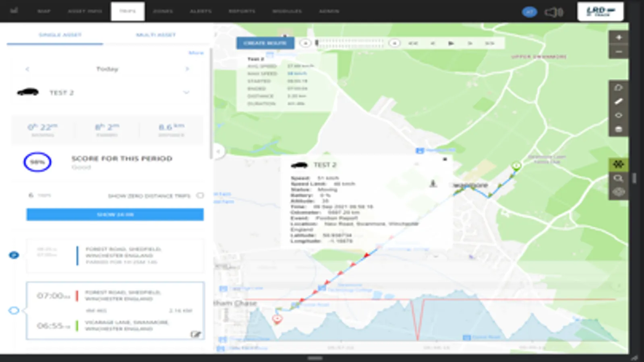Click the blue parking marker icon
The height and width of the screenshot is (362, 644).
pyautogui.click(x=14, y=255)
